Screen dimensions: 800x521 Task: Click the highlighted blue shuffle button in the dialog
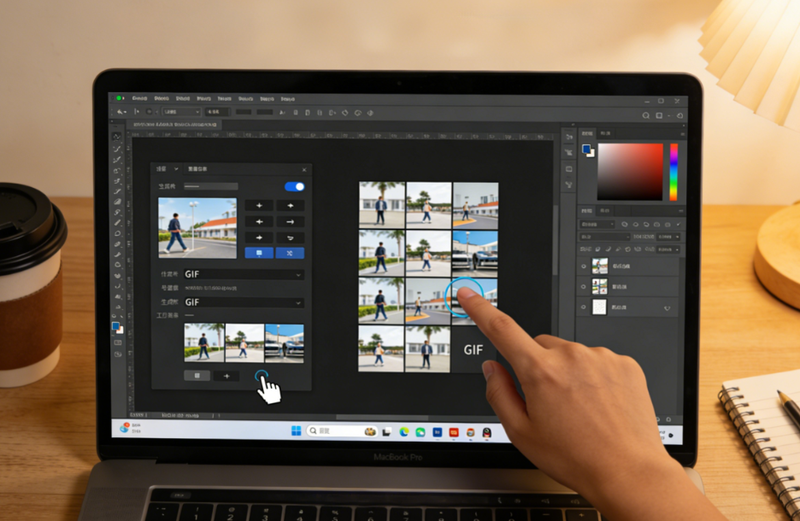click(x=289, y=254)
